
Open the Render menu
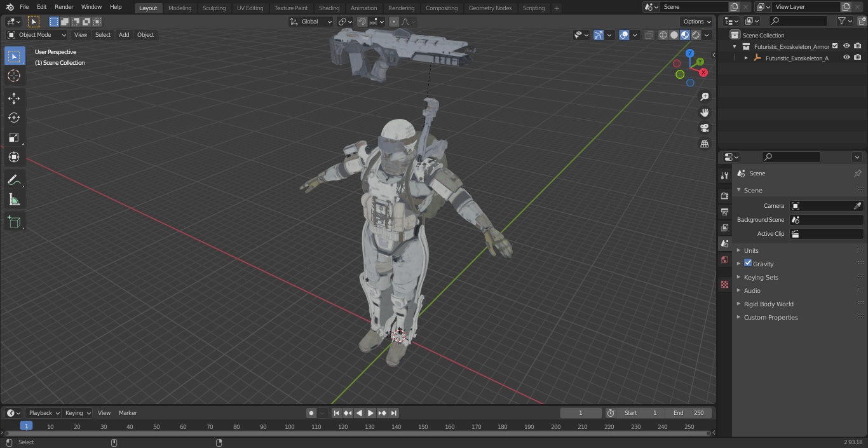(64, 7)
